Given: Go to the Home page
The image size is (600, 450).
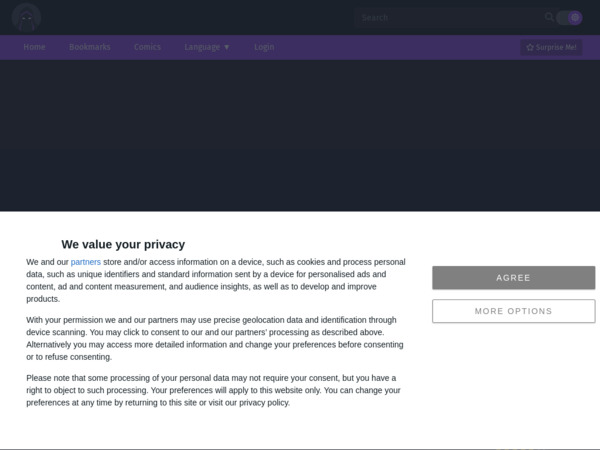Looking at the screenshot, I should point(34,47).
